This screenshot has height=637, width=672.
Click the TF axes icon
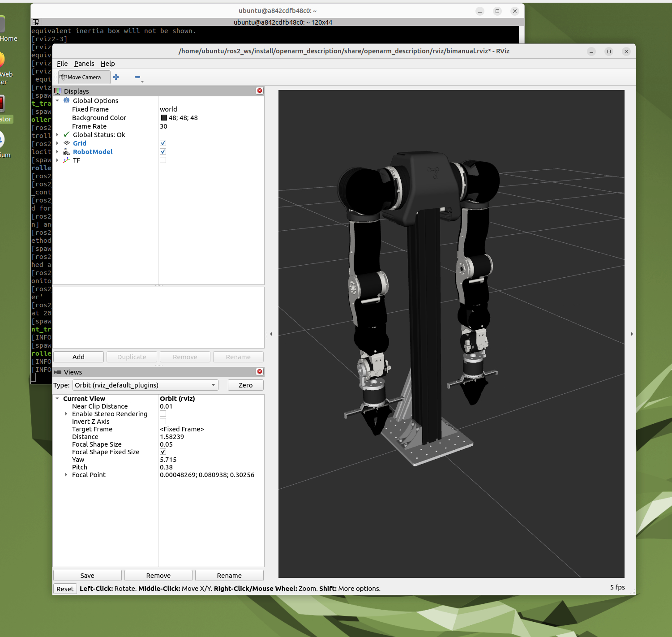pyautogui.click(x=67, y=160)
